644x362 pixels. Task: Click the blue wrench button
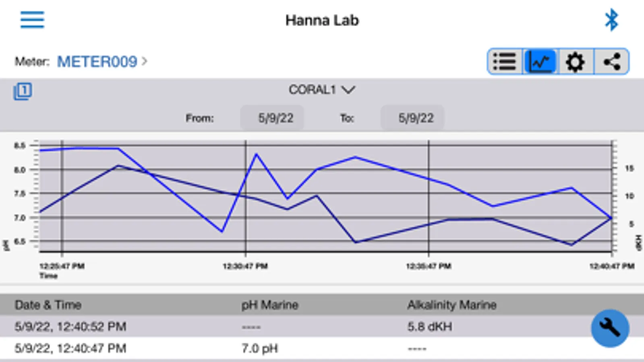tap(610, 328)
